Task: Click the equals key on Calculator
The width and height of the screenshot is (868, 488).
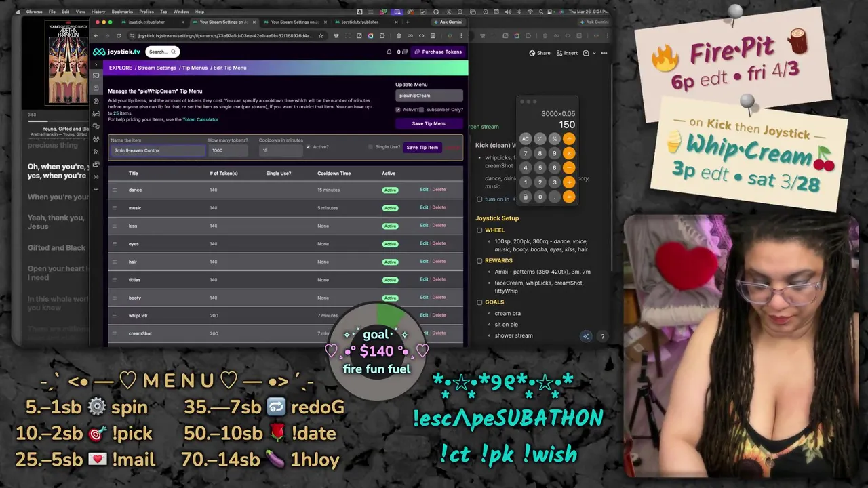Action: click(569, 197)
